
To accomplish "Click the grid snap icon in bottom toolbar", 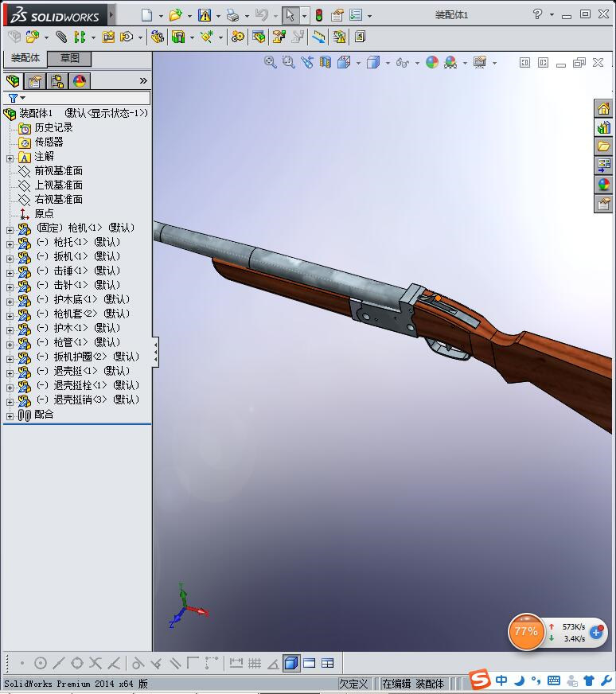I will (255, 663).
